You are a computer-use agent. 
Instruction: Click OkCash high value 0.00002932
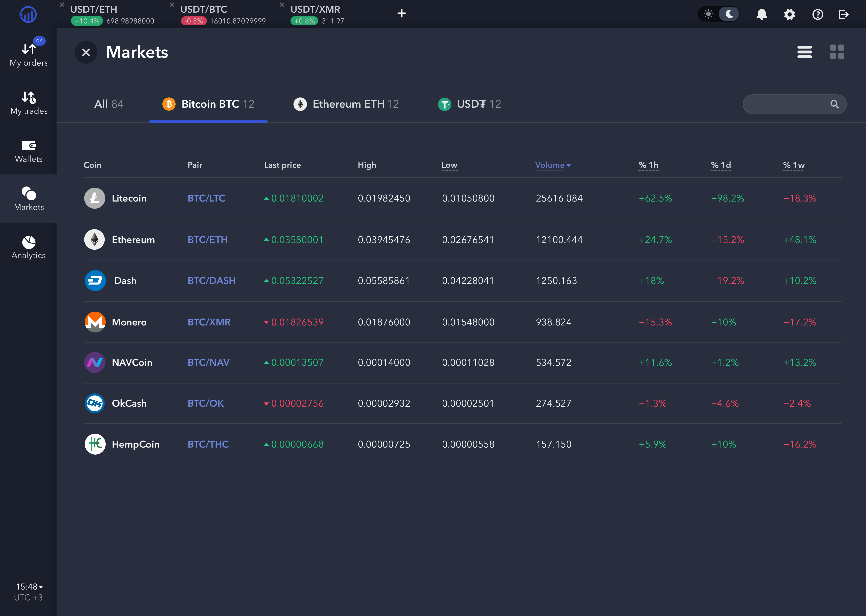(384, 403)
